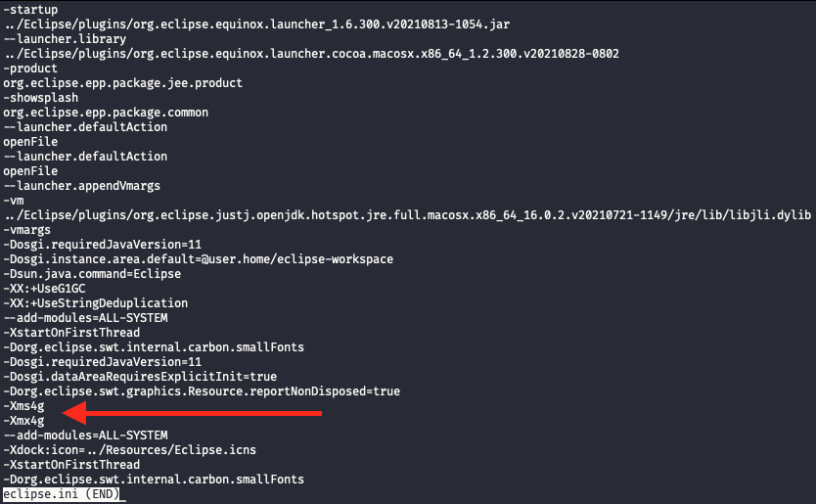Click org.eclipse.epp.package.jee.product text
The height and width of the screenshot is (504, 816).
123,83
